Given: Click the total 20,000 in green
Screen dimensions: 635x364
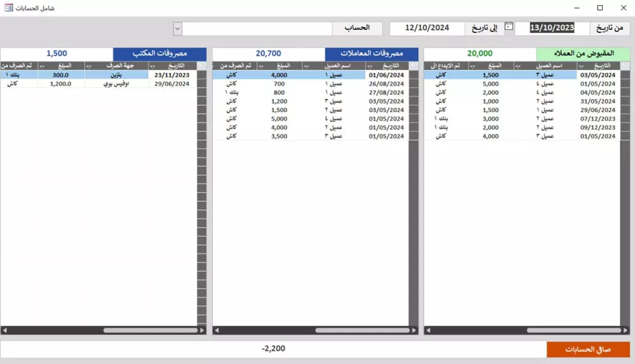Looking at the screenshot, I should click(x=480, y=53).
